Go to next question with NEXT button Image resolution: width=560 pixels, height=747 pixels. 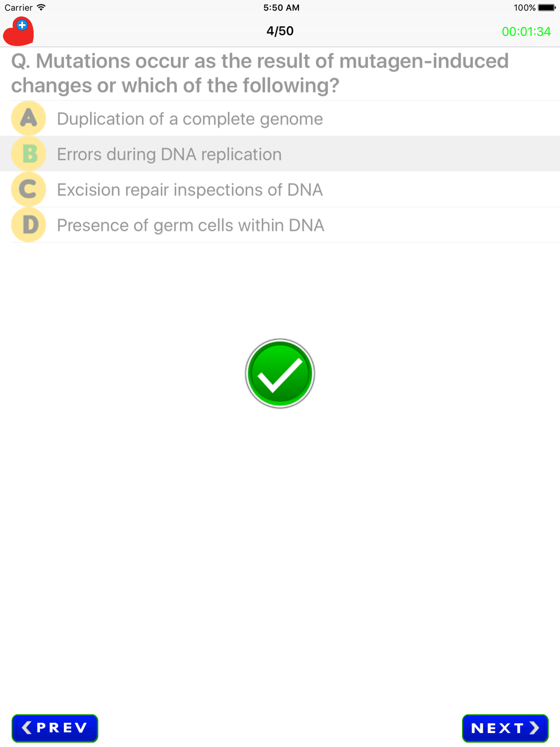pos(505,728)
